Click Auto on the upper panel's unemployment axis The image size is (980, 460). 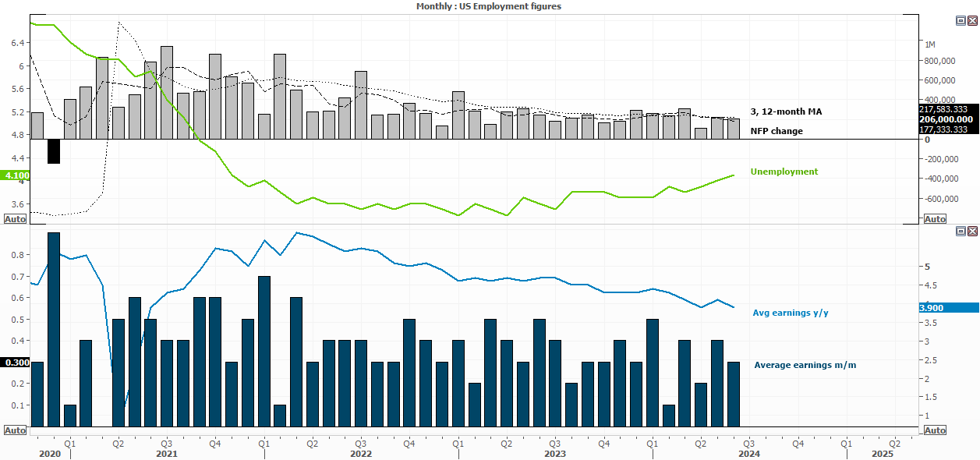[15, 219]
